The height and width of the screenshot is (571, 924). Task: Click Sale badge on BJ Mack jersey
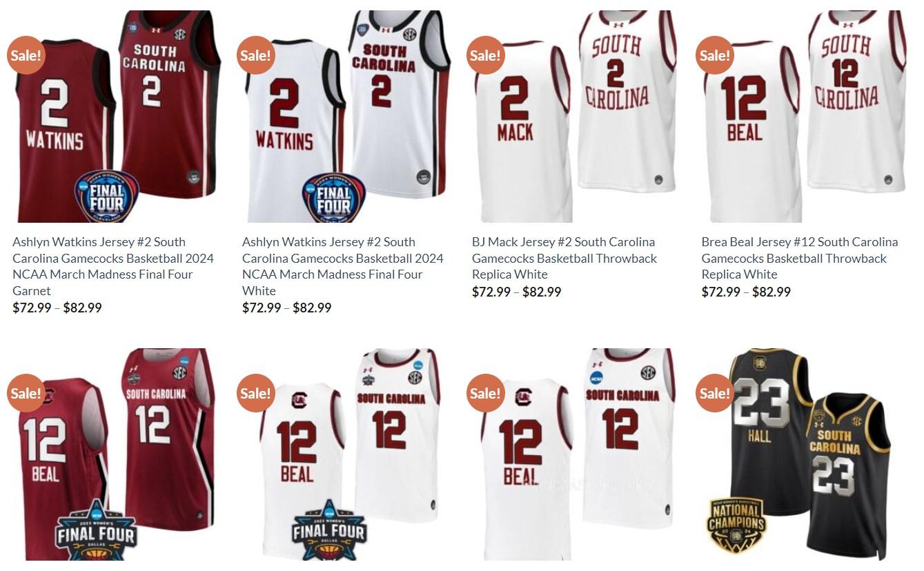pyautogui.click(x=486, y=54)
